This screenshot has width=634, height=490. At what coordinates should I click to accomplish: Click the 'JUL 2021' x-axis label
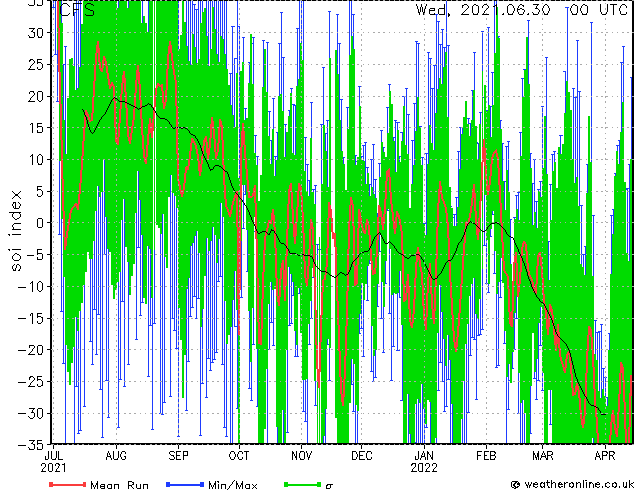click(x=53, y=462)
